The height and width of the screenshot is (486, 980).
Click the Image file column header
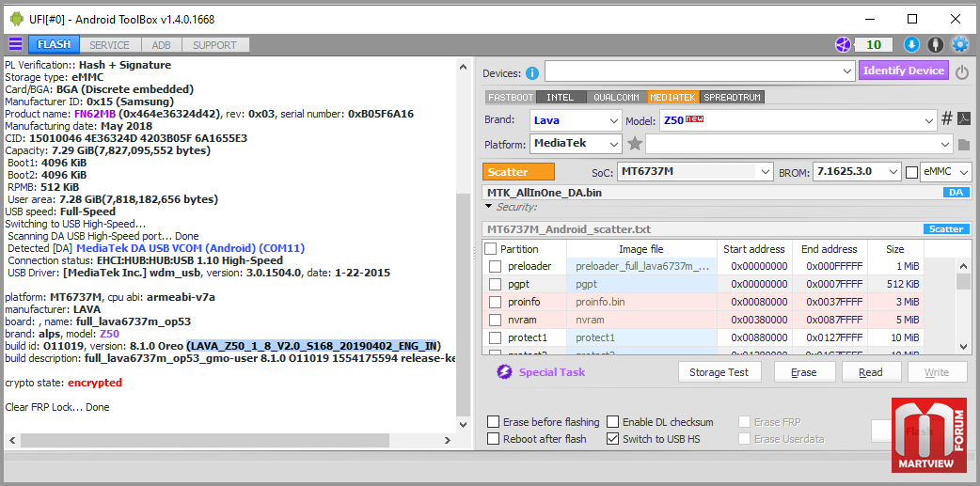(x=641, y=248)
